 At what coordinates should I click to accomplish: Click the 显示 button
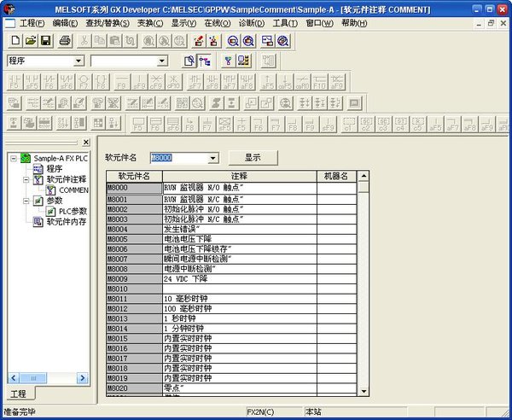(x=253, y=158)
